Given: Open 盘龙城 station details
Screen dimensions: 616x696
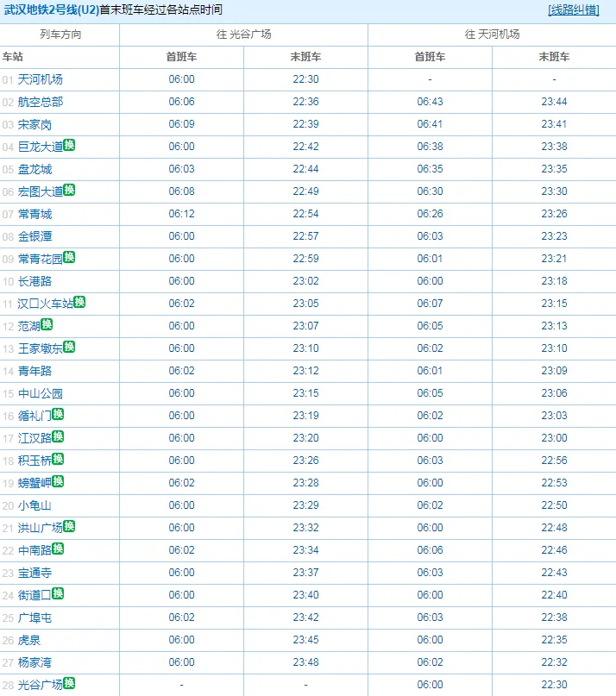Looking at the screenshot, I should click(35, 169).
